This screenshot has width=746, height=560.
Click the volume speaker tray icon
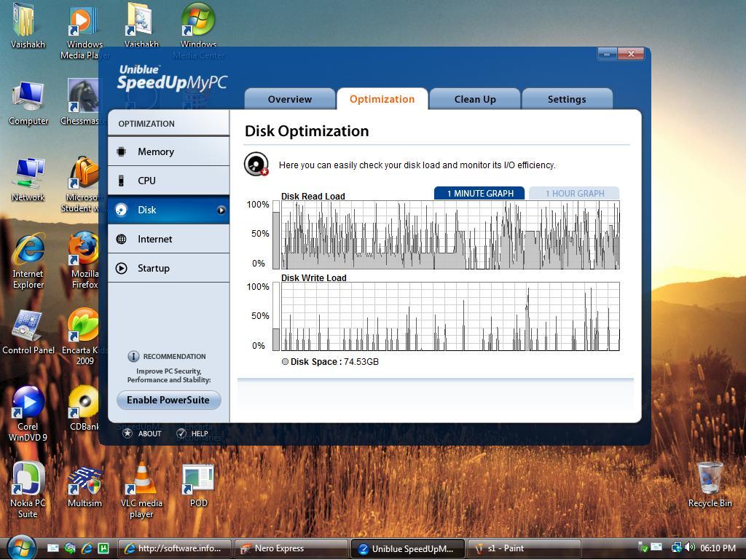coord(689,548)
